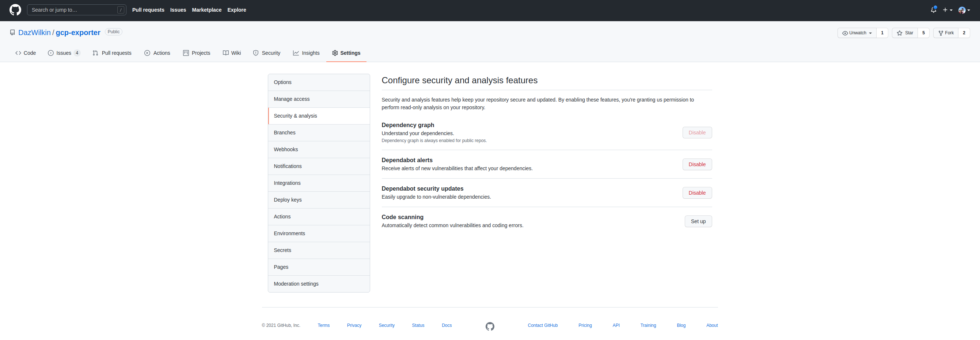Open the Insights tab

(306, 53)
